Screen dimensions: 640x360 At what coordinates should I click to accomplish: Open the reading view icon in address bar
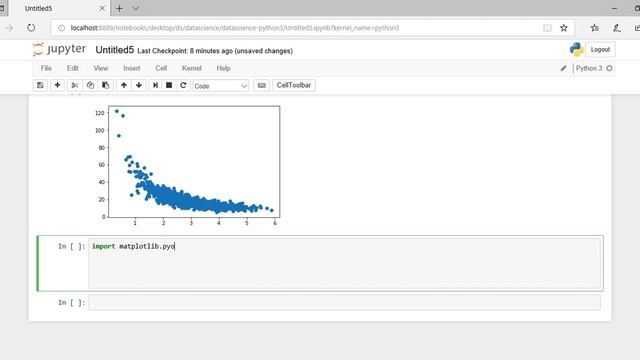tap(547, 28)
